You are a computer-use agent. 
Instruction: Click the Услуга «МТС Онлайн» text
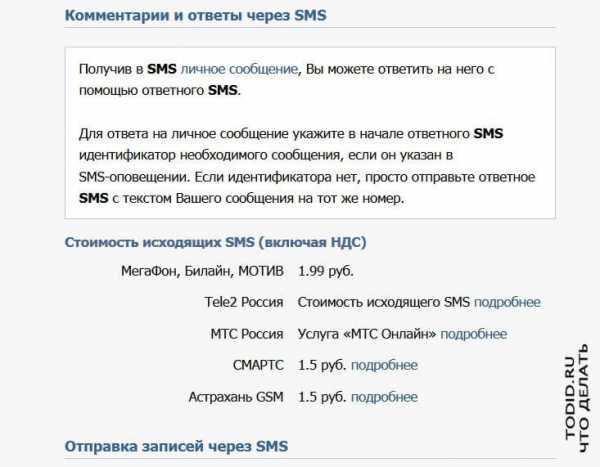[367, 334]
